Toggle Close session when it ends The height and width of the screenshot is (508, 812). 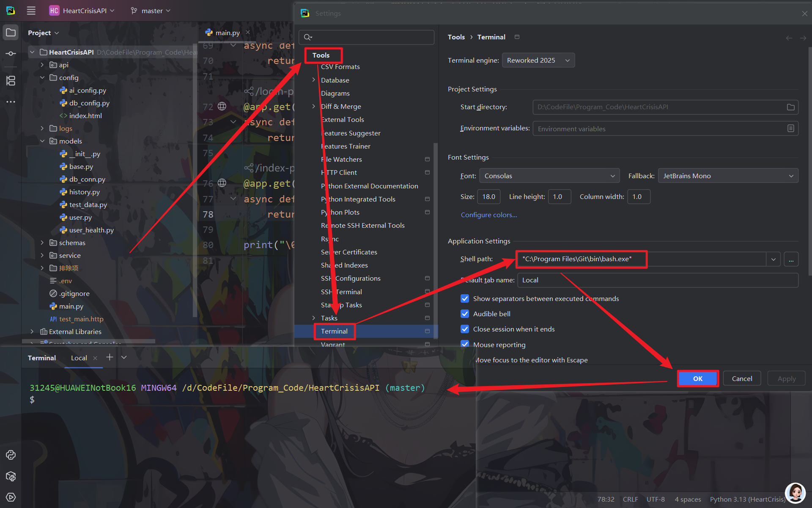coord(465,329)
